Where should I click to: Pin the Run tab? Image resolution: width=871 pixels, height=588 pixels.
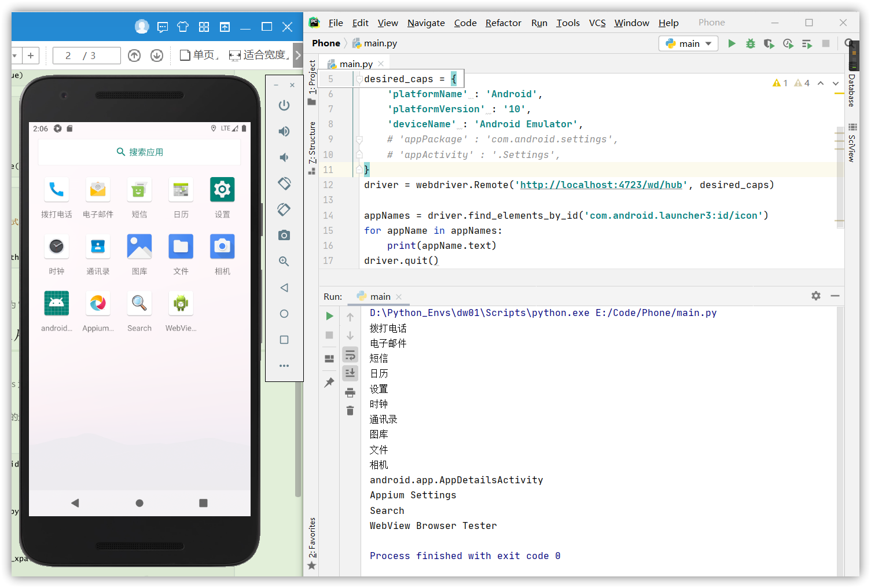pos(329,382)
